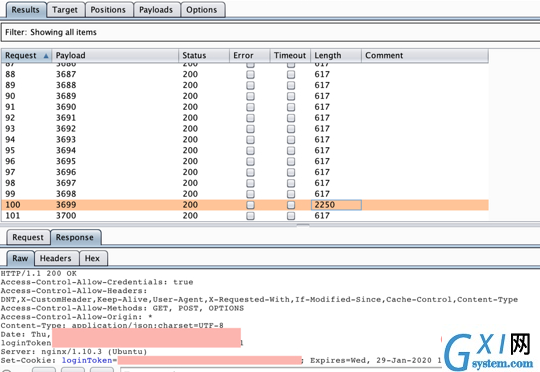Screen dimensions: 540x372
Task: Toggle Timeout checkbox for request 93
Action: point(291,129)
